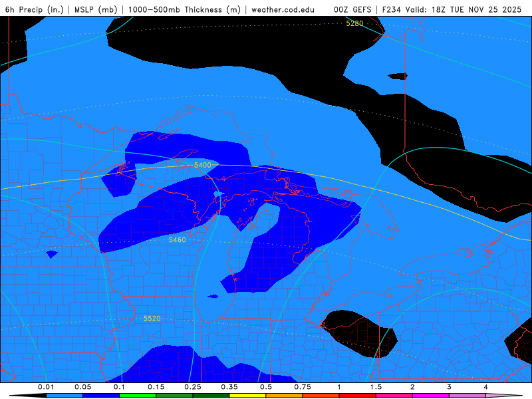Select the '1000-500mb Thickness (m)' title text
Image resolution: width=532 pixels, height=399 pixels.
coord(184,9)
